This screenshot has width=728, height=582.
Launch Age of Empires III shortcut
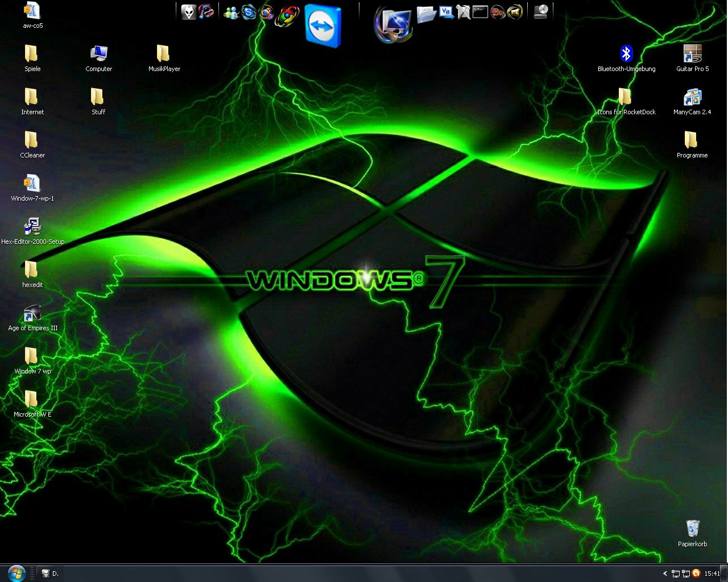[x=32, y=318]
